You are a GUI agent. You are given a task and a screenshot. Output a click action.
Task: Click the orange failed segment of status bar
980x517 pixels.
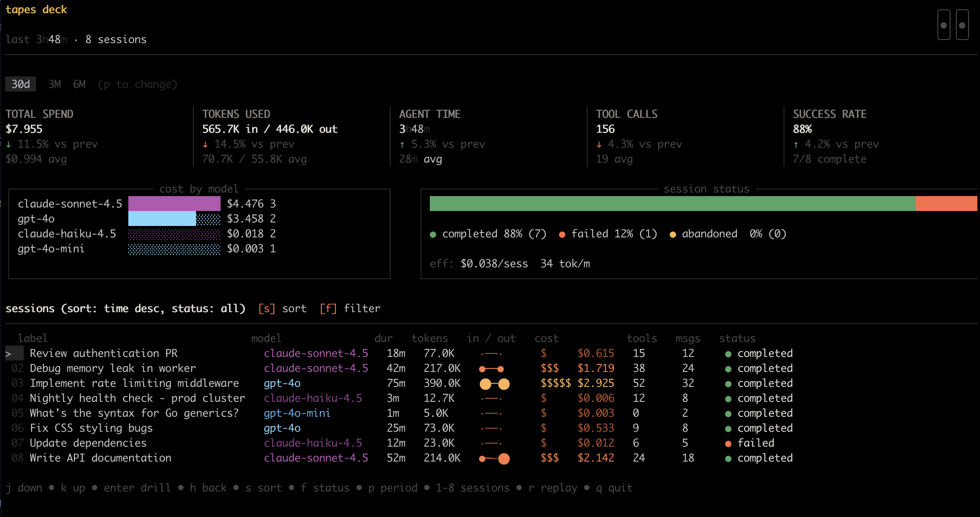pyautogui.click(x=946, y=204)
